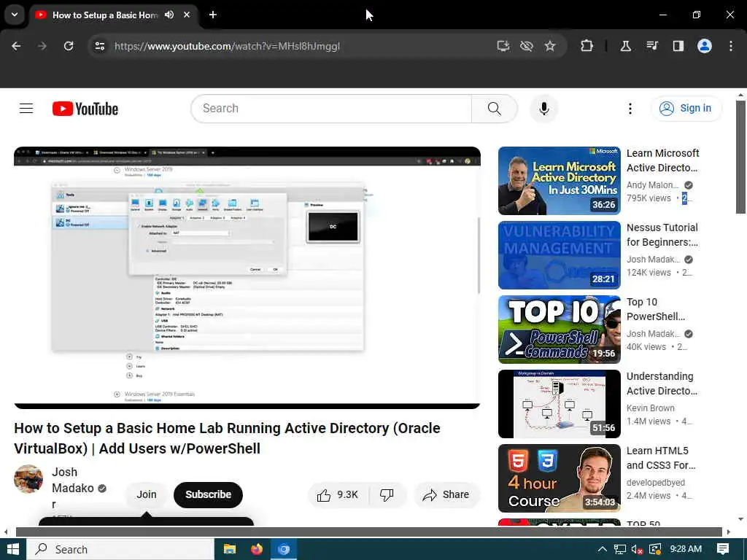Click the Join button
The width and height of the screenshot is (747, 560).
click(x=146, y=495)
